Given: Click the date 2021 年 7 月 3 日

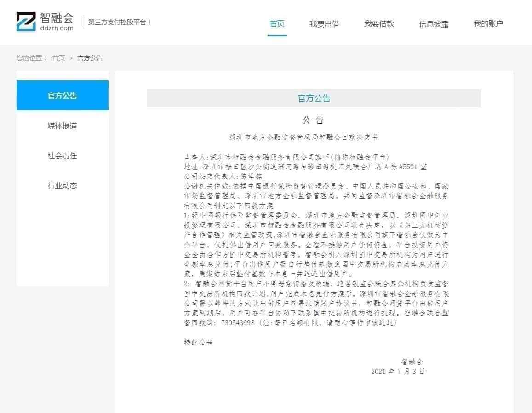Looking at the screenshot, I should pyautogui.click(x=398, y=371).
